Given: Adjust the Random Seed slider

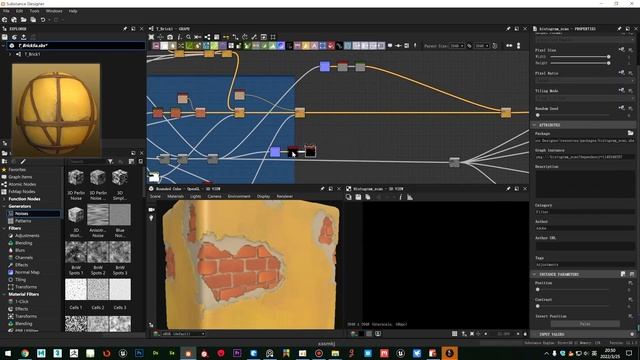Looking at the screenshot, I should pos(573,115).
